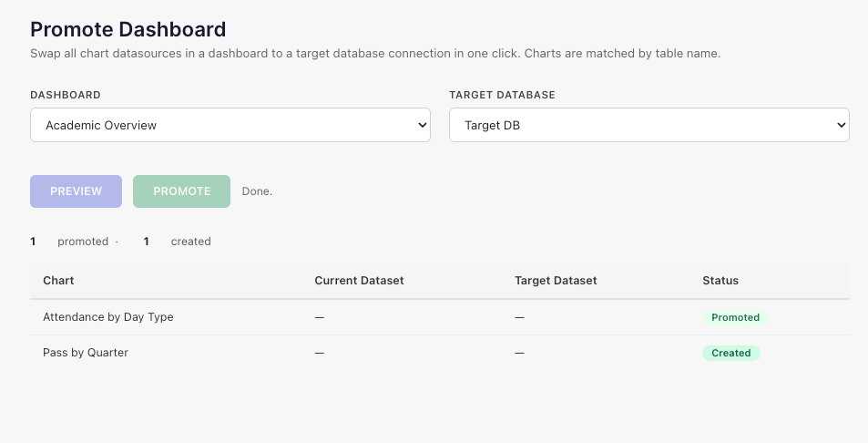Click the Created status badge
Screen dimensions: 868x443
[731, 354]
